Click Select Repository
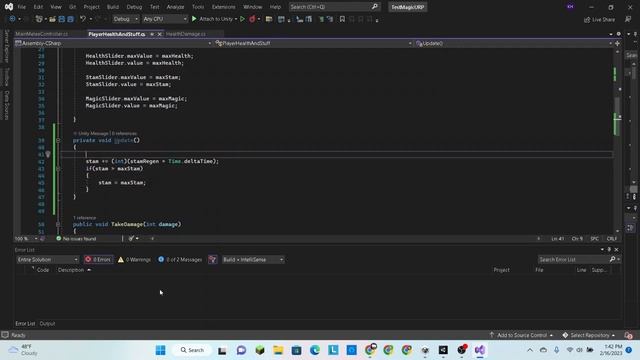The height and width of the screenshot is (360, 640). tap(589, 335)
